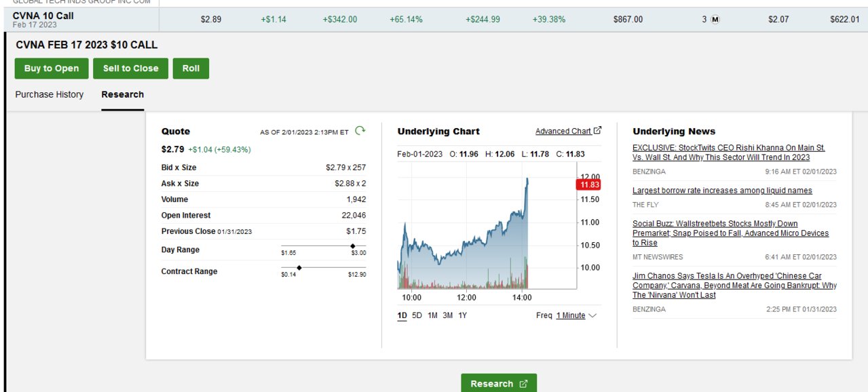Click the CVNA FEB 17 2023 $10 CALL heading
868x392 pixels.
pyautogui.click(x=86, y=45)
